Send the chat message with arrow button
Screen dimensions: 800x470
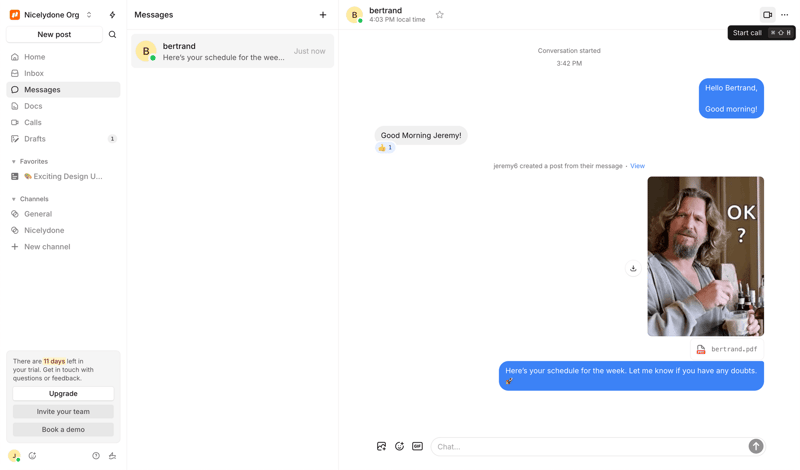(x=755, y=446)
